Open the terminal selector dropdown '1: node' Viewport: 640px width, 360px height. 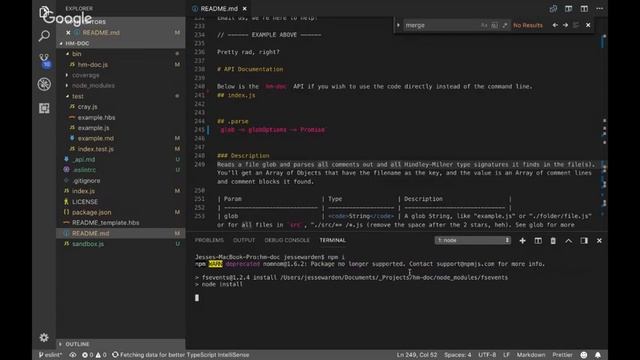473,240
